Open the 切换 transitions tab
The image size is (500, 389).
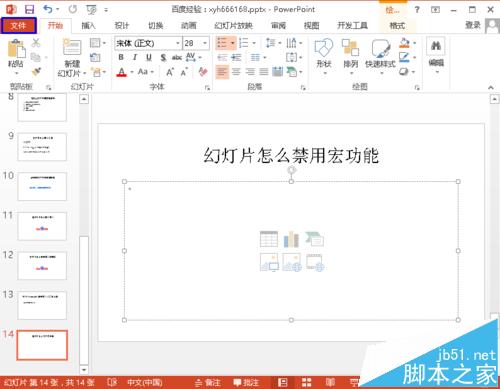click(155, 26)
